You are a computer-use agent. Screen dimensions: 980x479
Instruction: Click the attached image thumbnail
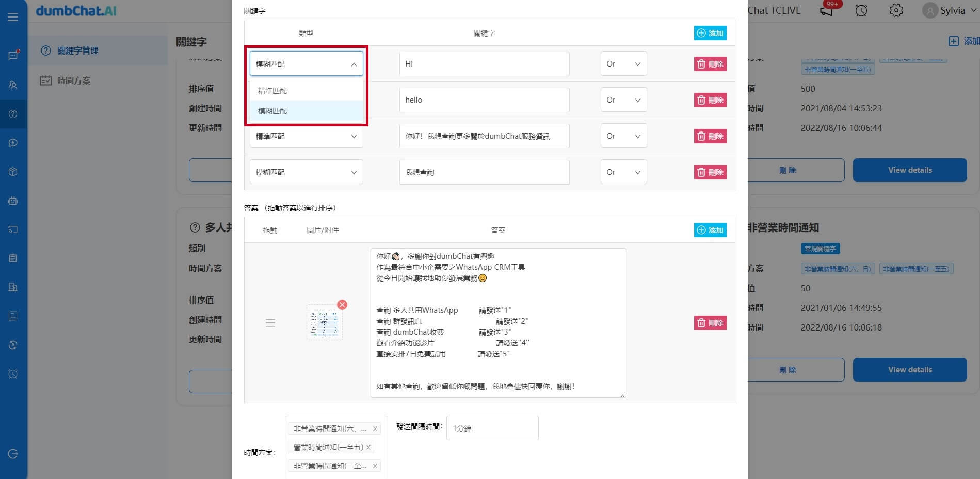point(324,322)
